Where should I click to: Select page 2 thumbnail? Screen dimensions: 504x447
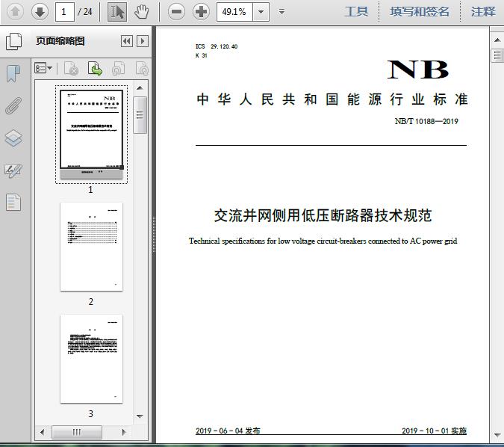[91, 247]
